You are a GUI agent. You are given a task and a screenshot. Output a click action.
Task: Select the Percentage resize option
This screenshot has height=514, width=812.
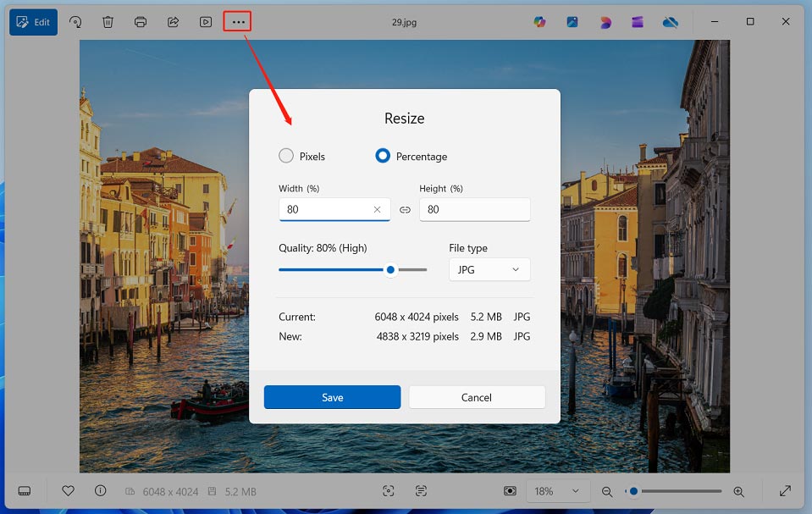(x=382, y=155)
